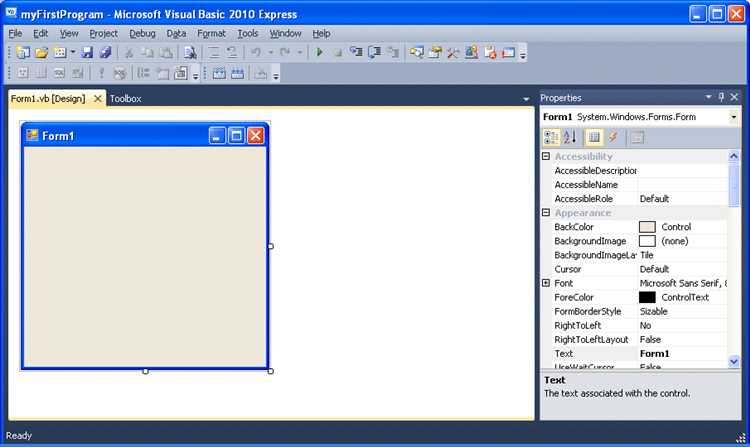Collapse the Appearance category

[546, 213]
